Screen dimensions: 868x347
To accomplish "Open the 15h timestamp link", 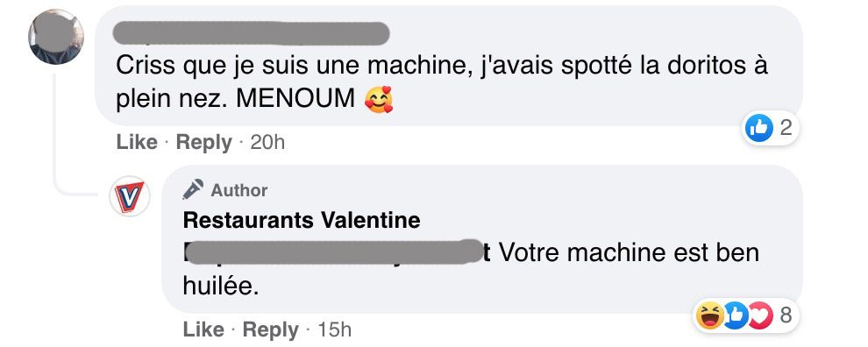I will 334,330.
